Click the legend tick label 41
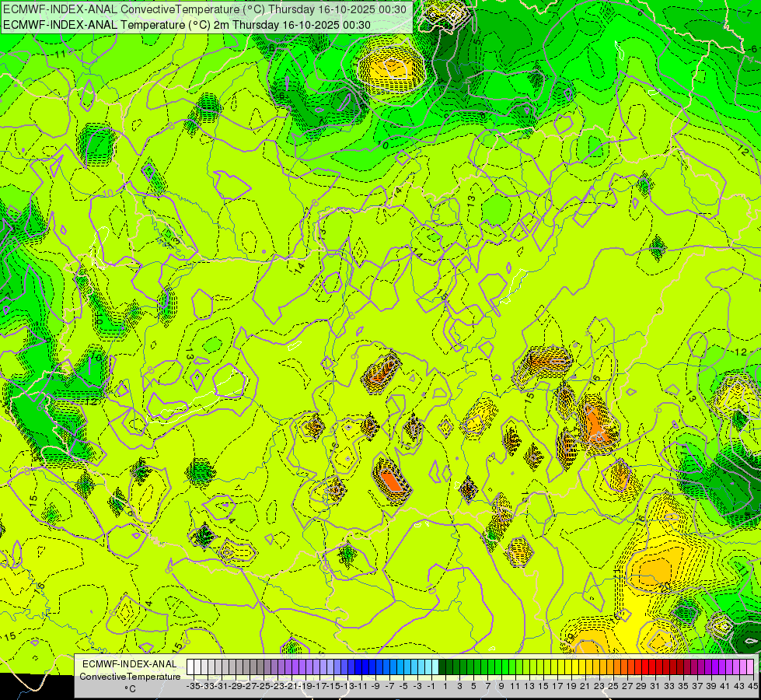761x700 pixels. click(x=725, y=686)
